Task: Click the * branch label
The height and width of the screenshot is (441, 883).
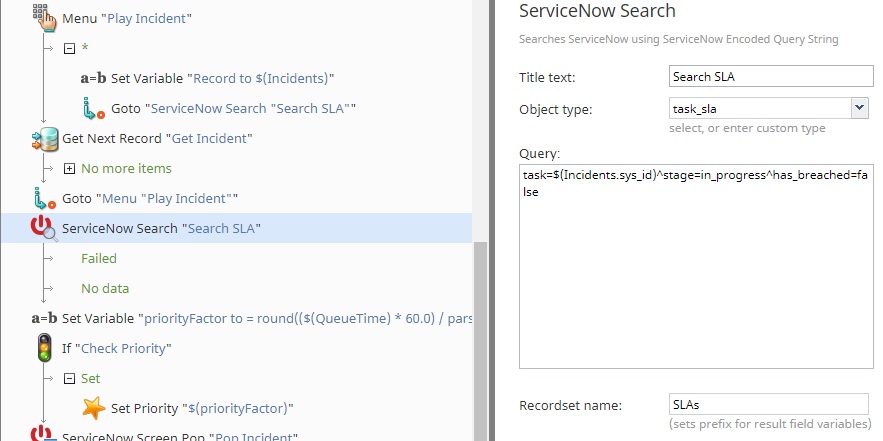Action: click(x=84, y=48)
